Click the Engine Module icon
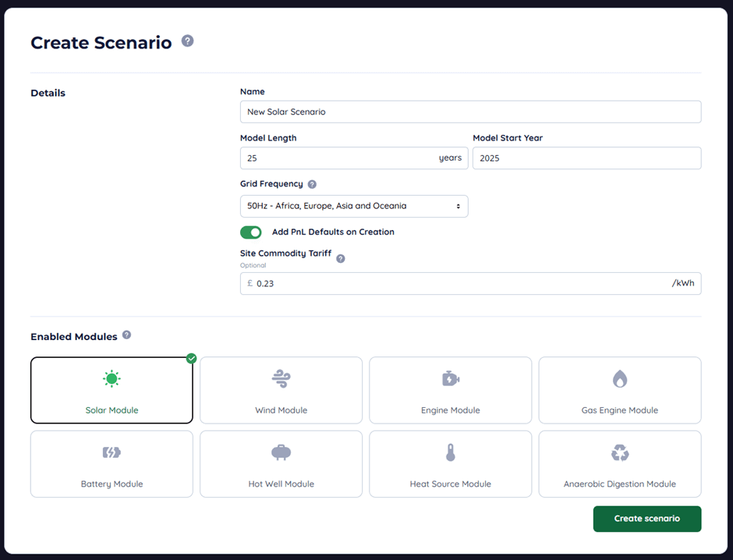The width and height of the screenshot is (733, 560). point(450,379)
